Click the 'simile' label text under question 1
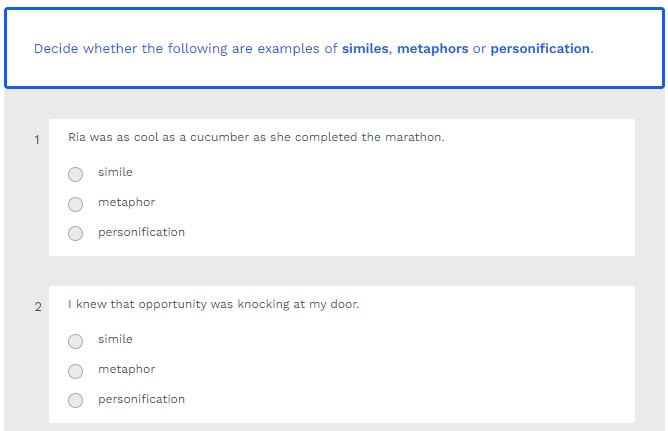Screen dimensions: 668x431 [x=115, y=172]
